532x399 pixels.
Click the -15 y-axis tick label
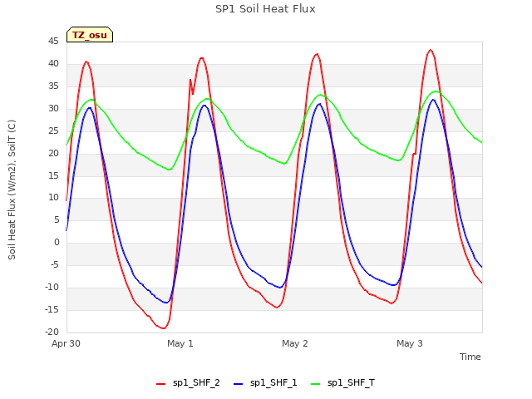52,309
